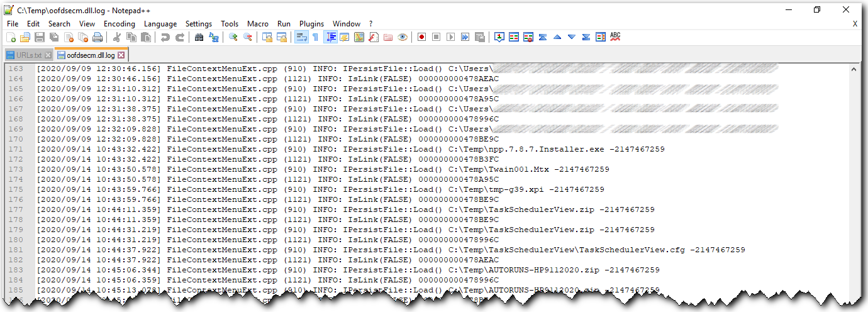Toggle the Word wrap toolbar button
The image size is (868, 312).
(x=301, y=37)
